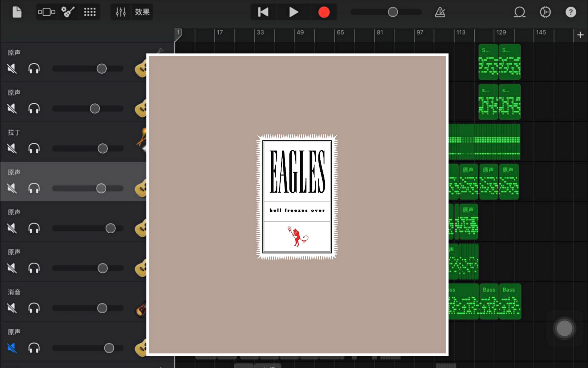Solo the bottom 原声 track
The image size is (588, 368).
coord(34,348)
